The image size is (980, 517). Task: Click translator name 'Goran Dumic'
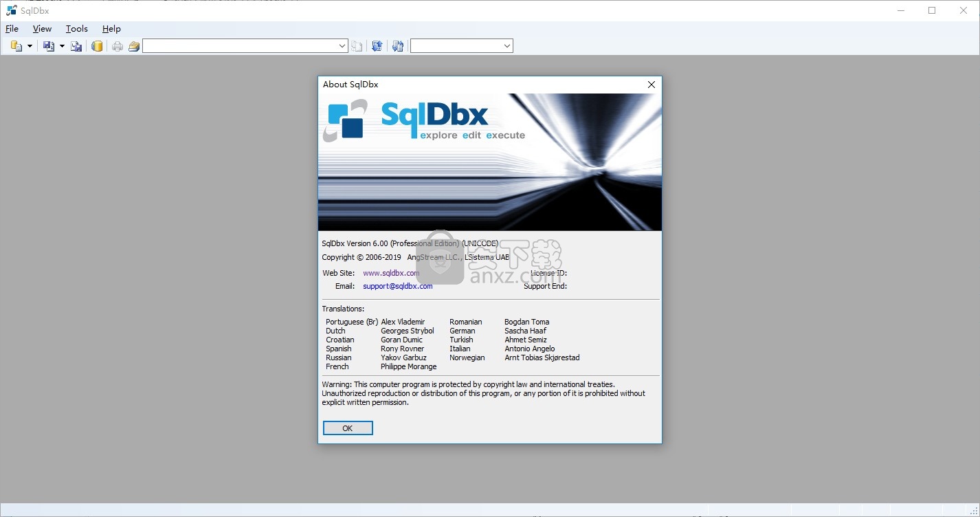pos(401,340)
